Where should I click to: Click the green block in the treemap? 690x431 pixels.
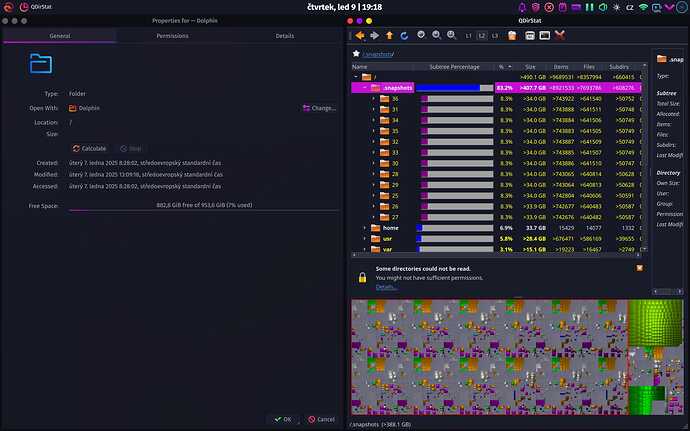[x=655, y=322]
